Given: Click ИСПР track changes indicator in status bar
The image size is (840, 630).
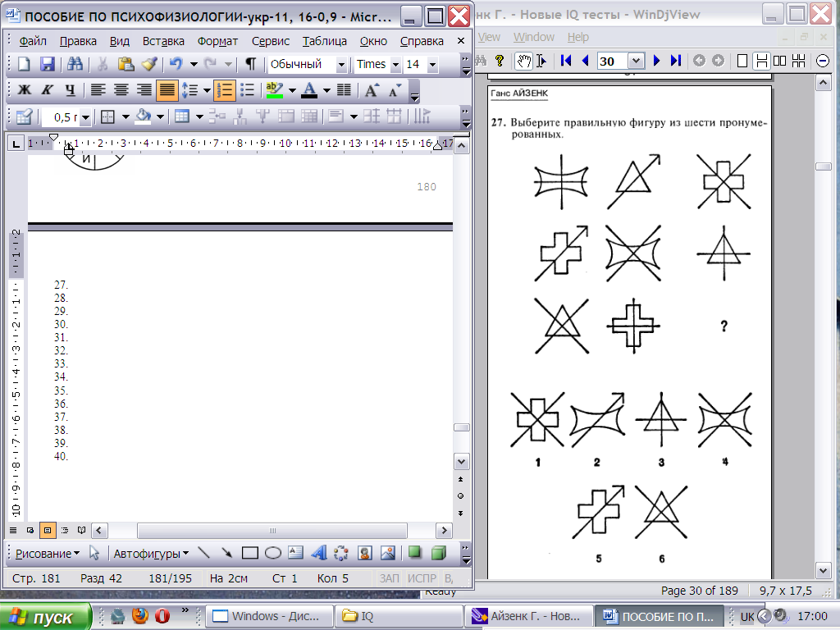Looking at the screenshot, I should [x=422, y=578].
